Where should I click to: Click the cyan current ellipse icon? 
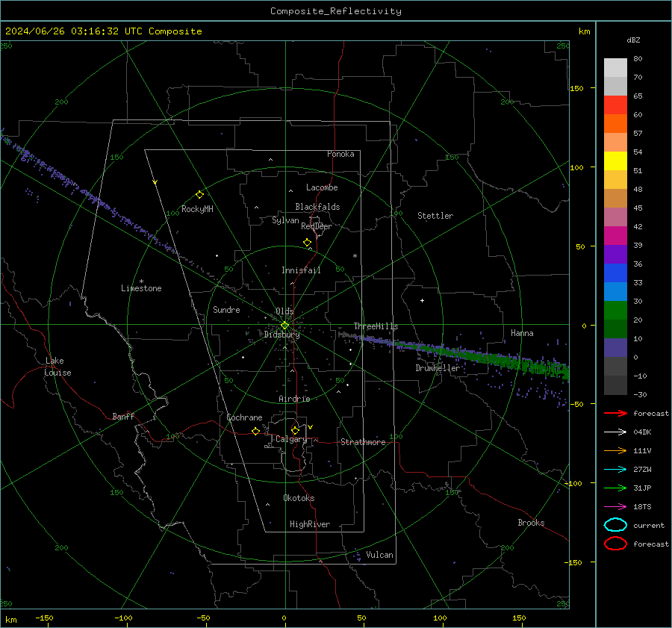615,525
